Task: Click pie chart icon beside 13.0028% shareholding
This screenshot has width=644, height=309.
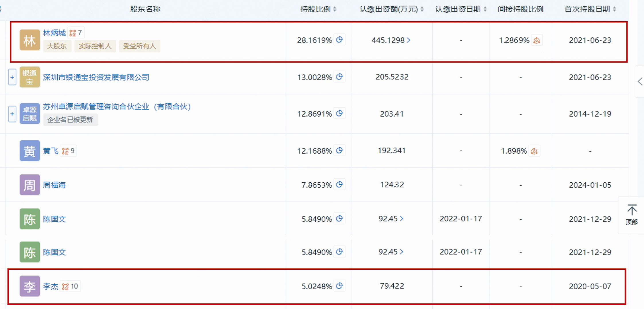Action: (339, 77)
